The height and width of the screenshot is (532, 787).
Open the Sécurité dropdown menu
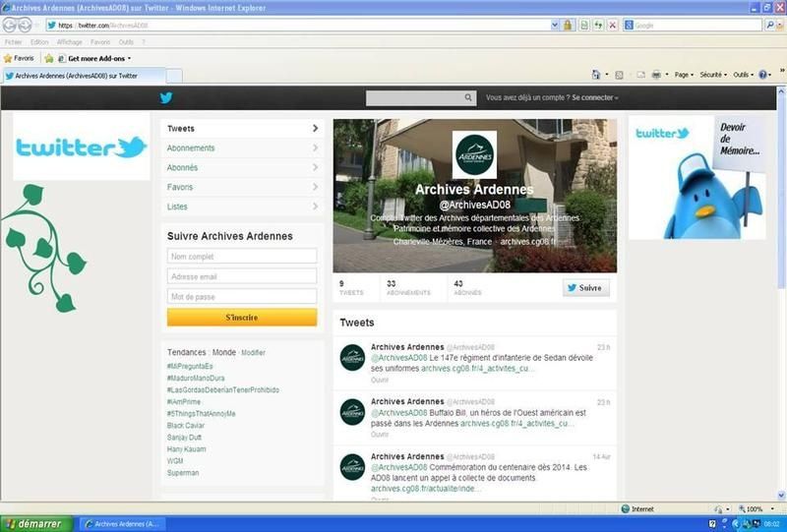[x=713, y=75]
